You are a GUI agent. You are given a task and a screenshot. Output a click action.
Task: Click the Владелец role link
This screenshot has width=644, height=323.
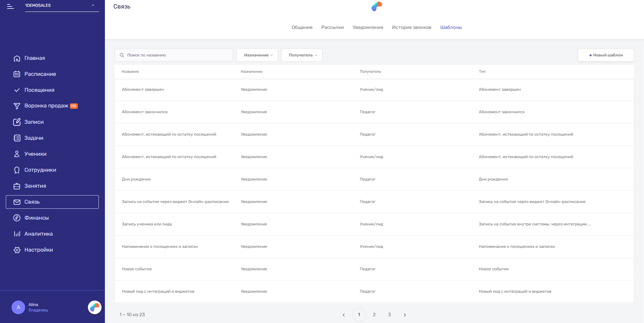(38, 310)
